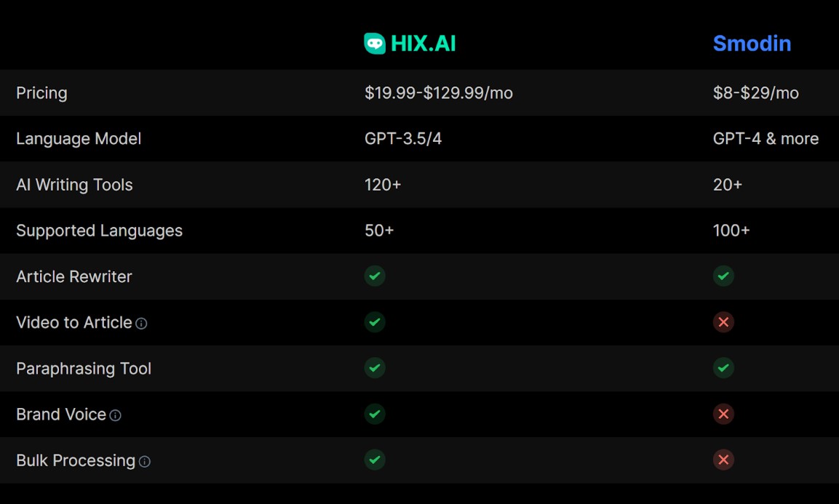Viewport: 839px width, 504px height.
Task: Click the HIX.AI chat bubble logo icon
Action: tap(375, 44)
